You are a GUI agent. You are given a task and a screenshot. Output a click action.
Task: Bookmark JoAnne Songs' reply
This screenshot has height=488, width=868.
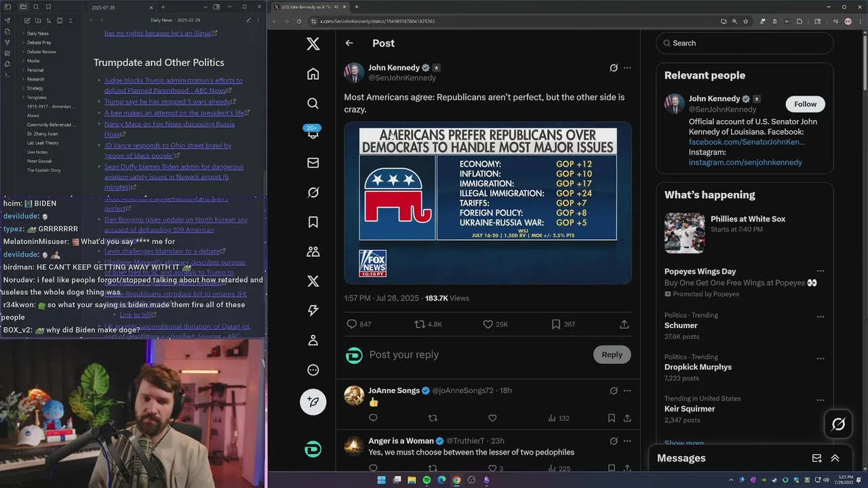pos(611,418)
